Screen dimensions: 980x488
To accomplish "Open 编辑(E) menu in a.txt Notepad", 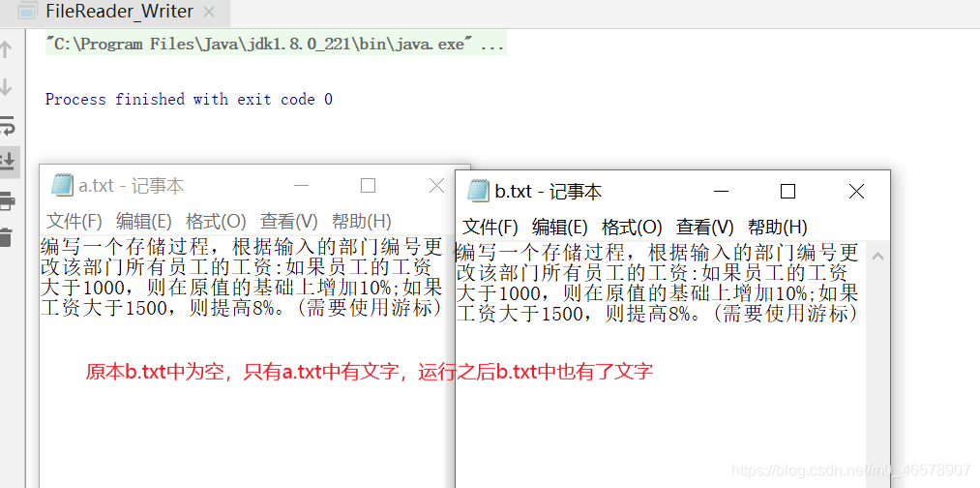I will (144, 222).
